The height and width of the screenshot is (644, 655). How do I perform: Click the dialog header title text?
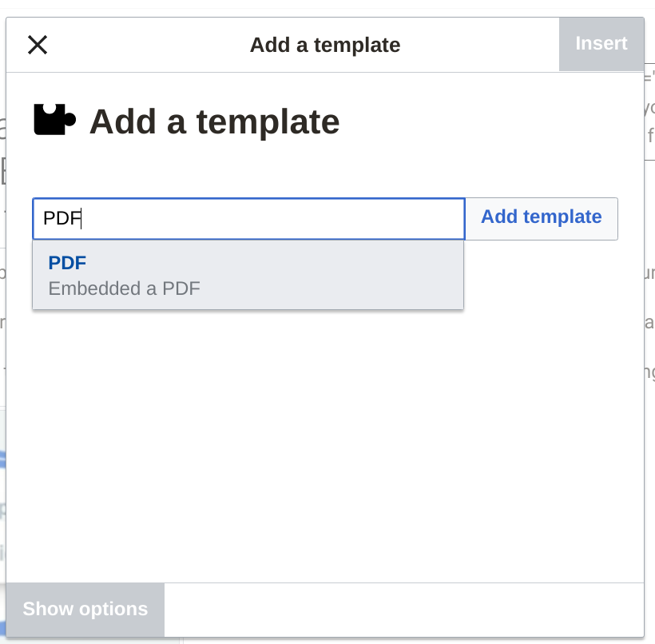324,45
